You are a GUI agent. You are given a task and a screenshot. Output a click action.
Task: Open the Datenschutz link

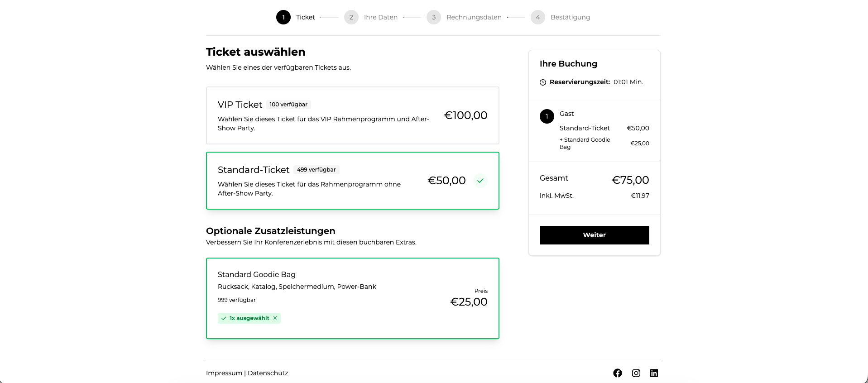tap(268, 373)
